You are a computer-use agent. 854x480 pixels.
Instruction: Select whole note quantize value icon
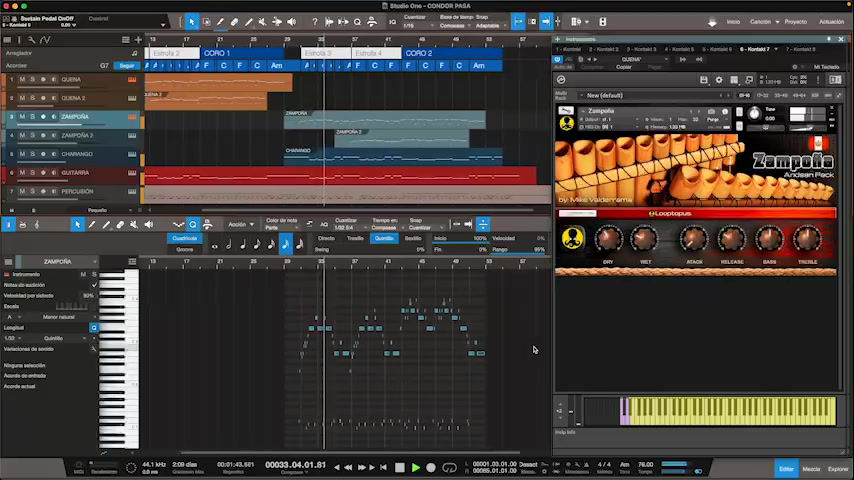[x=215, y=246]
